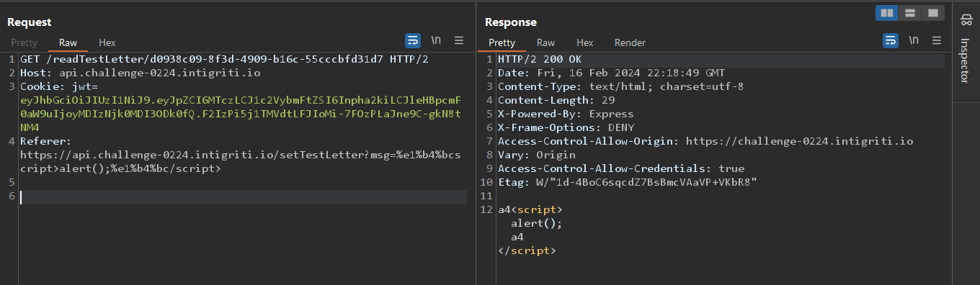Click the closing </script> tag in response

pos(527,250)
